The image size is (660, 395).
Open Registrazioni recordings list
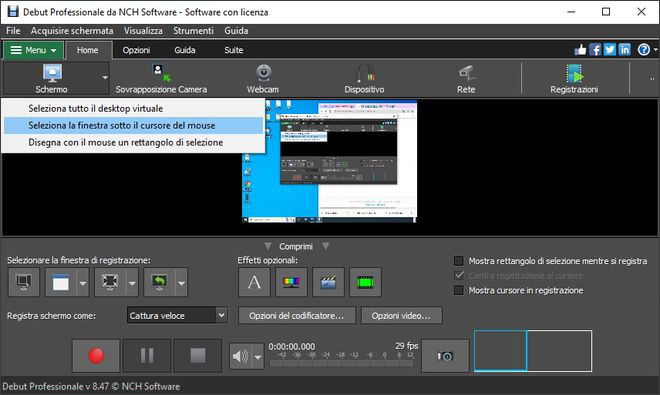click(574, 79)
